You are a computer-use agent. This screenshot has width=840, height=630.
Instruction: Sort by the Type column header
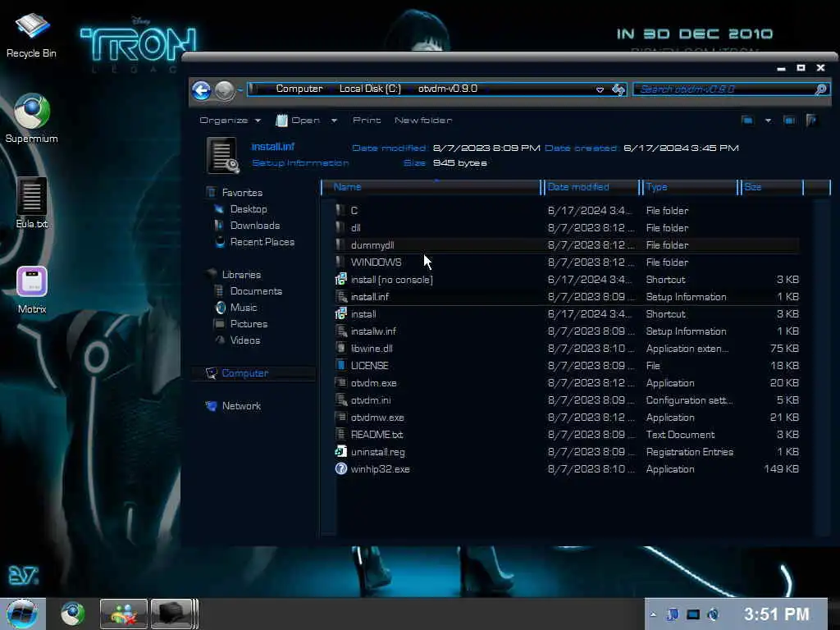pos(689,187)
